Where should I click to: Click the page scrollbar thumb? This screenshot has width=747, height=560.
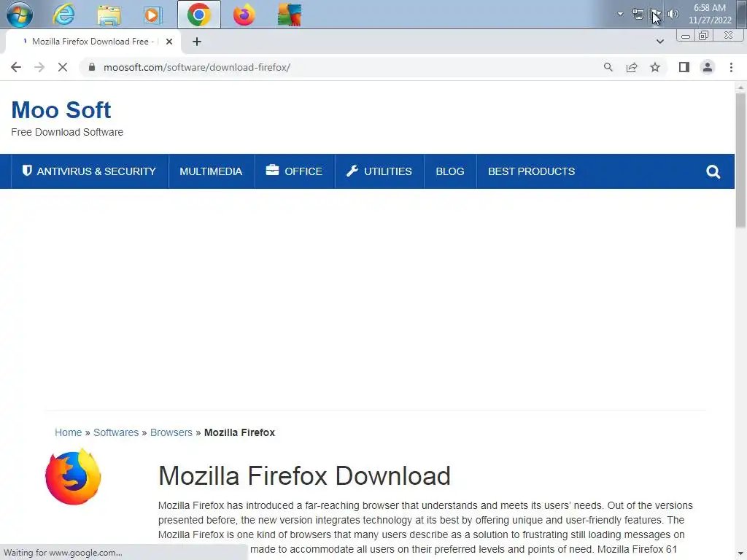tap(740, 162)
